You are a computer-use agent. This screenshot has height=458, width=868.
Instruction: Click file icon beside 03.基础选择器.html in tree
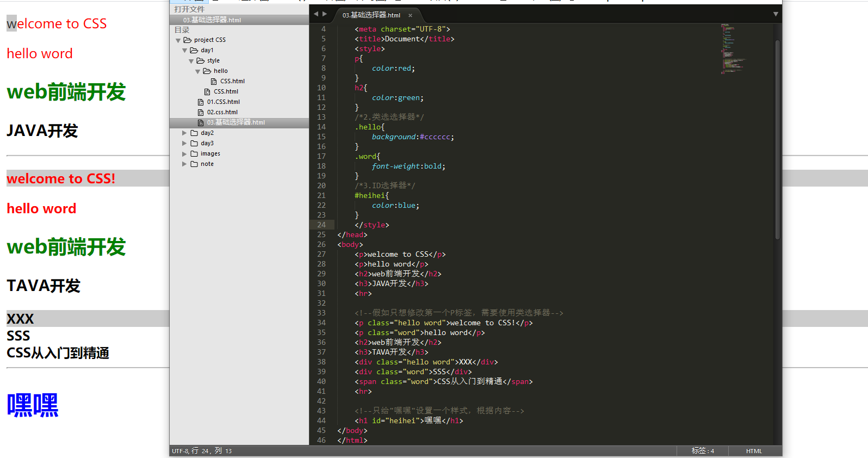(x=201, y=123)
